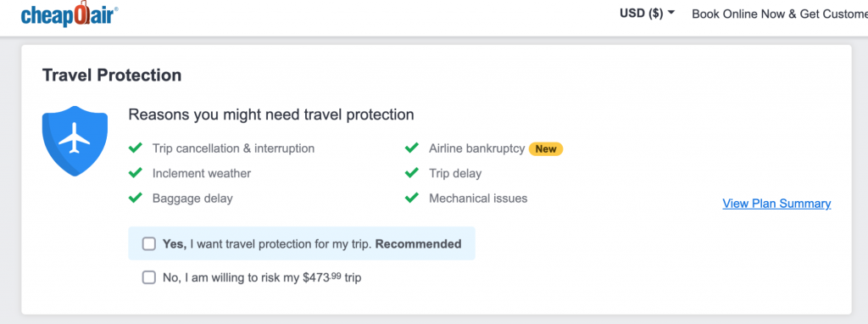Select the Trip cancellation & interruption text

tap(234, 148)
